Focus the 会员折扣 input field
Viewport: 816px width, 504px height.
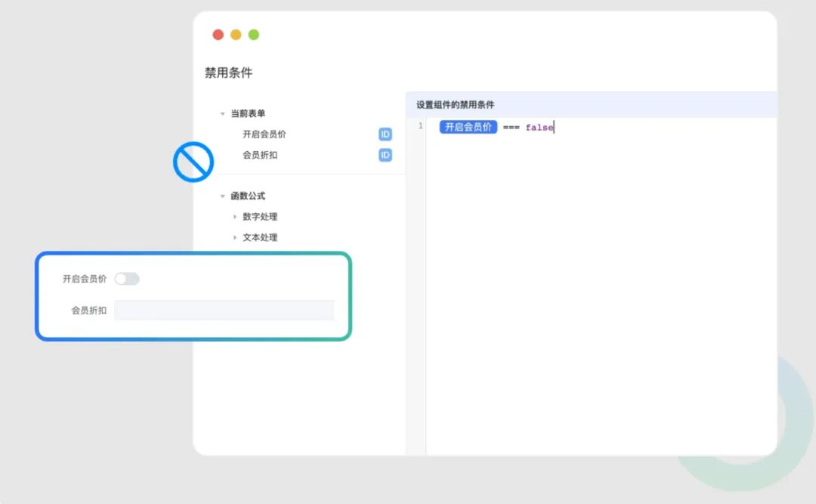[x=224, y=311]
